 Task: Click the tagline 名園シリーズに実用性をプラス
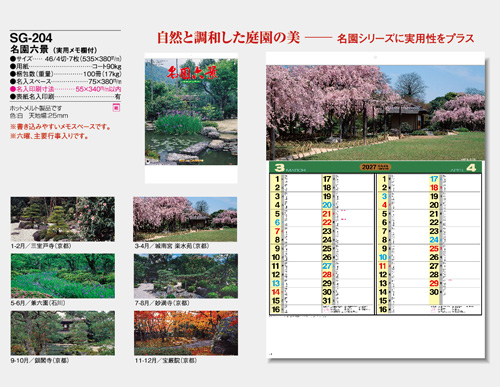(x=406, y=39)
